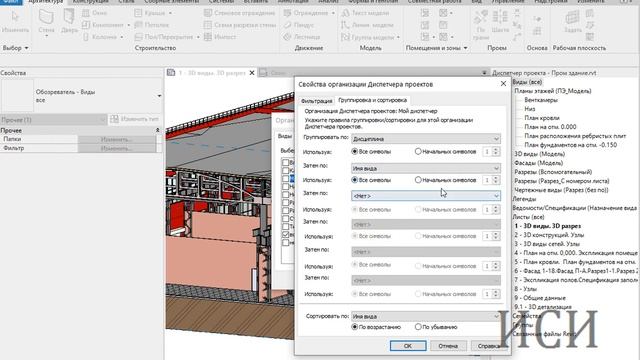Select the Изменить (Modify) arrow tool
Image resolution: width=640 pixels, height=360 pixels.
[x=15, y=21]
